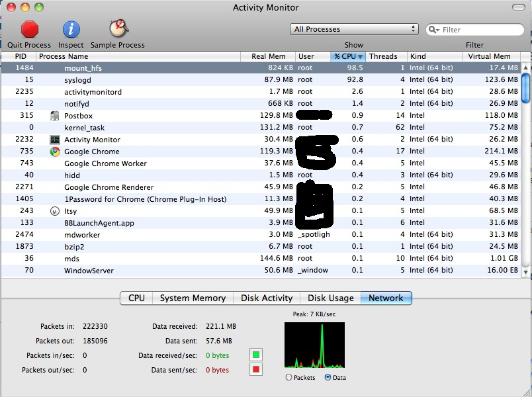Sort by Process Name column header
This screenshot has height=397, width=532.
pos(138,56)
